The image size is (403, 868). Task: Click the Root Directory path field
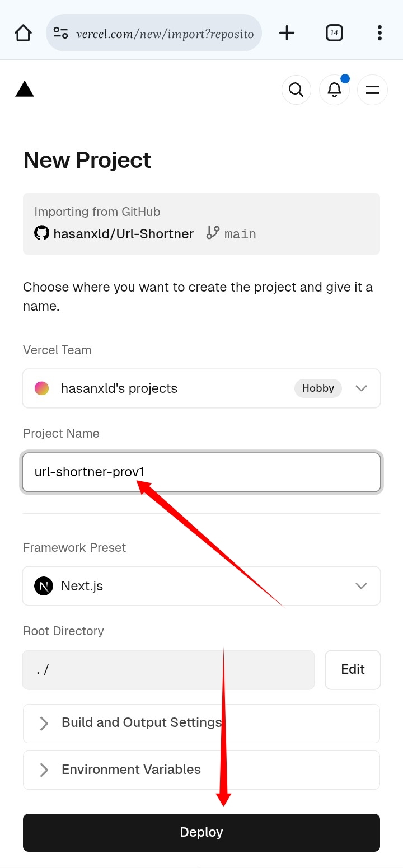[168, 669]
